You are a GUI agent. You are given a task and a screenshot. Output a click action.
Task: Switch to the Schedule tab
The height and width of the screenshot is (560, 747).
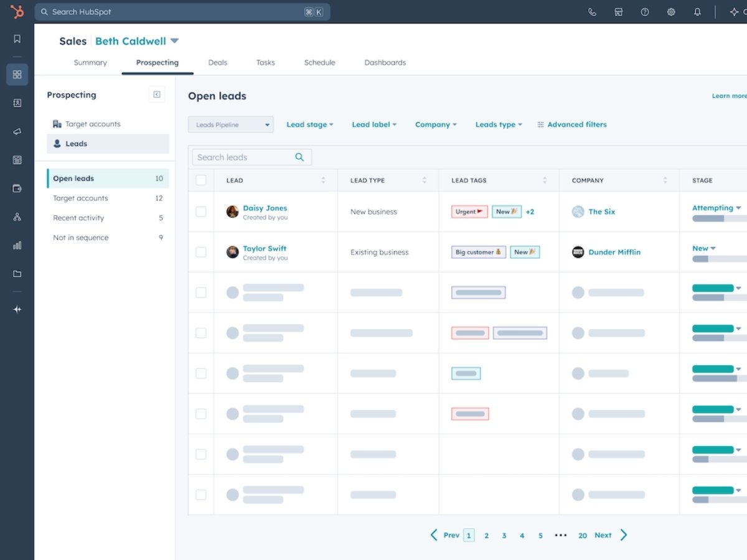click(320, 62)
